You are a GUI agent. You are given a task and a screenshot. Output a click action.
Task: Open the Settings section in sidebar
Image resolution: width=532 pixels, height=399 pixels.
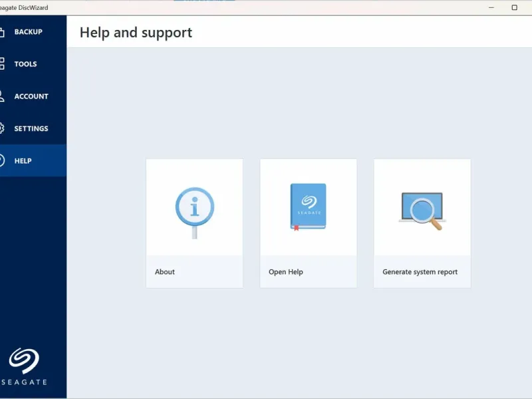click(33, 128)
